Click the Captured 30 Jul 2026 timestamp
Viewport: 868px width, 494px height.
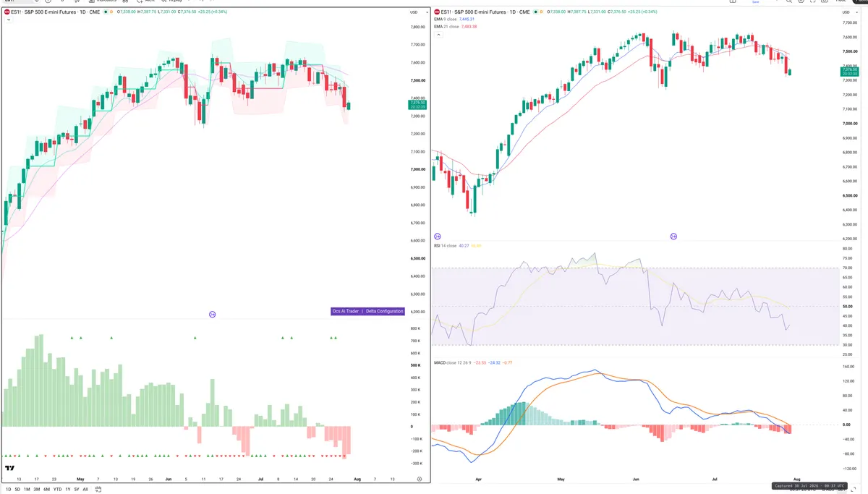click(x=809, y=486)
